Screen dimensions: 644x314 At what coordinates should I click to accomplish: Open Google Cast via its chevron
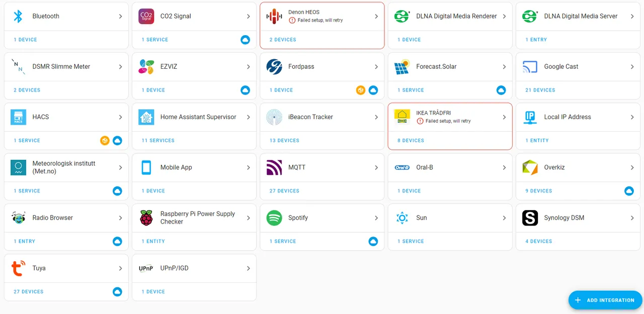point(632,66)
